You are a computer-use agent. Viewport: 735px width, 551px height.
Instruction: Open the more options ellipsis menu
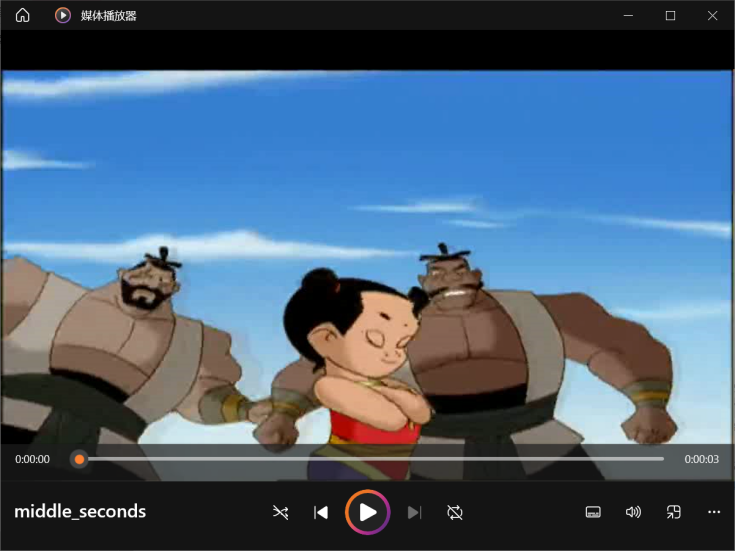[714, 512]
